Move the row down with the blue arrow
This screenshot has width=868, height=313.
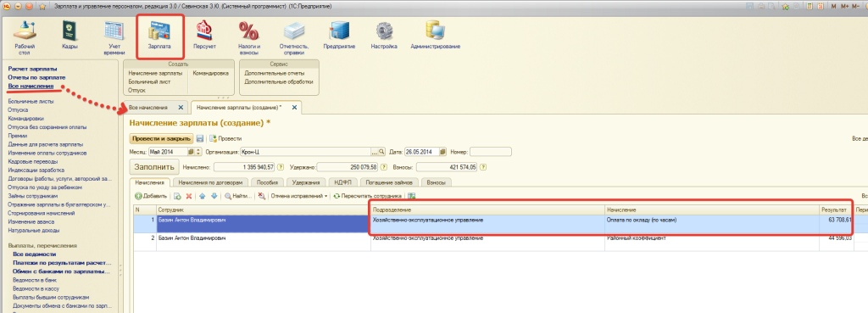214,196
